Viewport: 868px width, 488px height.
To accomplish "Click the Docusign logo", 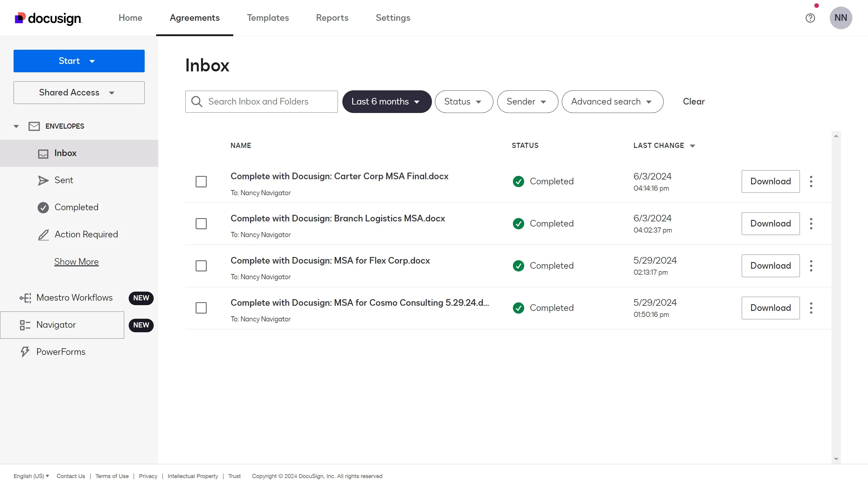I will coord(48,18).
